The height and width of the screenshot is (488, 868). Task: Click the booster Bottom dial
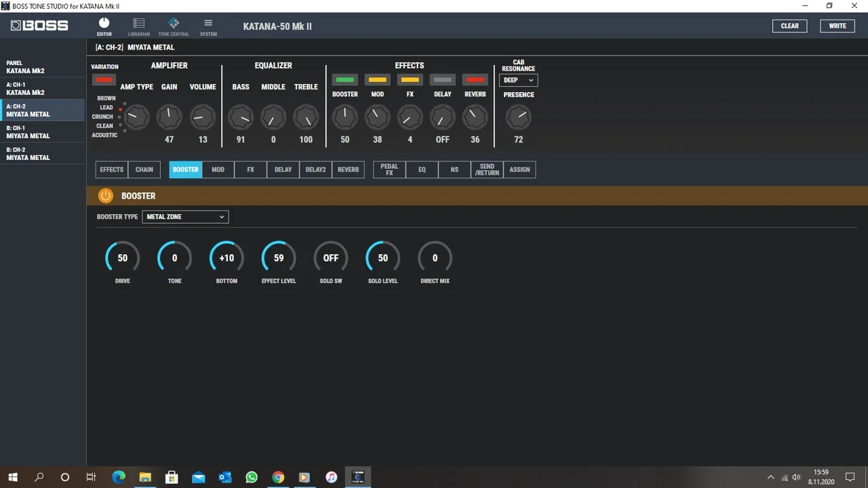coord(226,258)
